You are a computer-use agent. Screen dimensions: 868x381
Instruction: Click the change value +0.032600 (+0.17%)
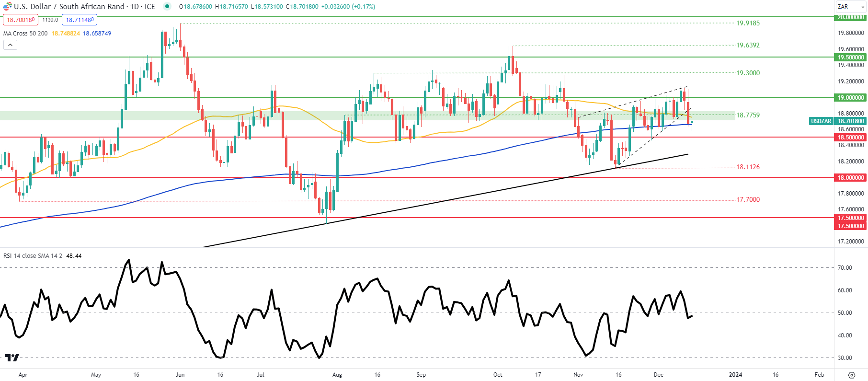[348, 7]
